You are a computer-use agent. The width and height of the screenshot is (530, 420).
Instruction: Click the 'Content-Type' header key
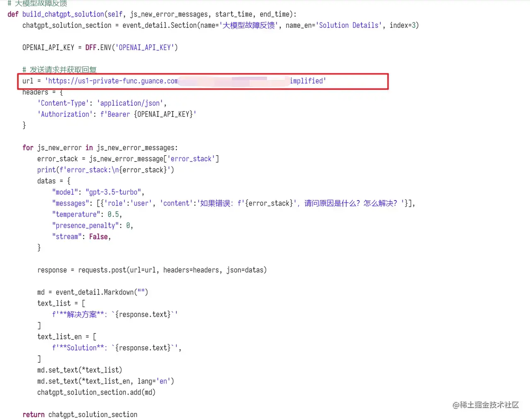tap(63, 103)
